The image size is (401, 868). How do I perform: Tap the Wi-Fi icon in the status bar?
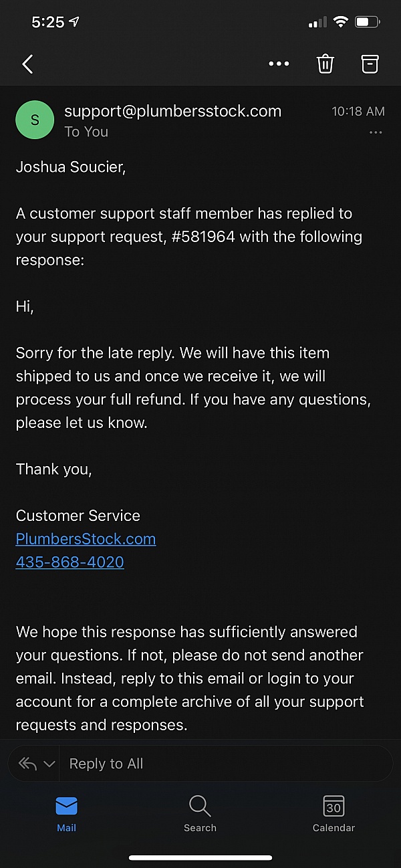(341, 22)
